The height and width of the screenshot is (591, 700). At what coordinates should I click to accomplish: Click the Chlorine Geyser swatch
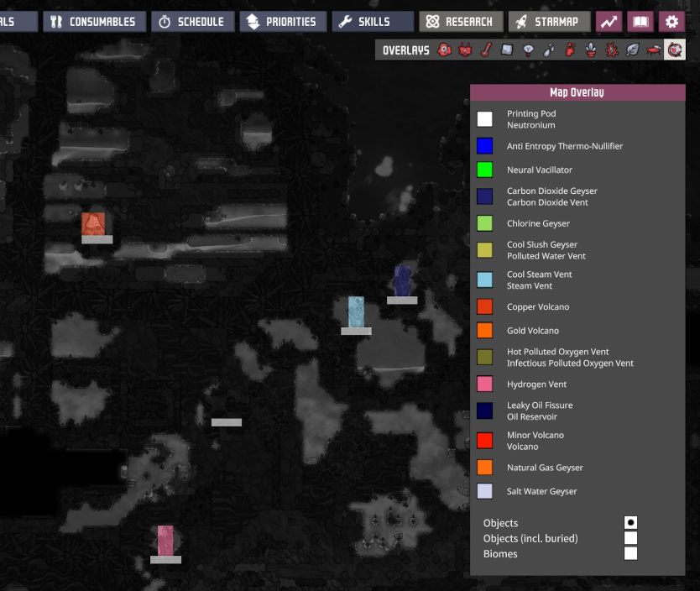point(484,223)
